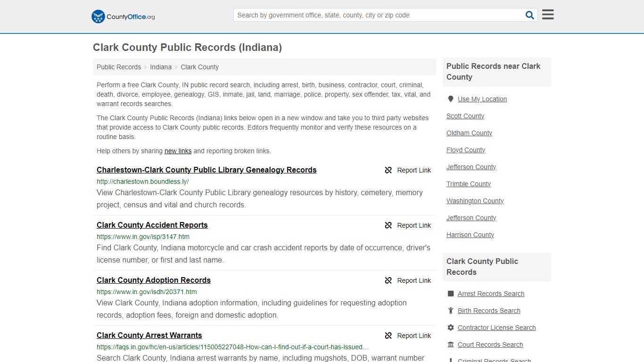Visit charlestown.boundless.ly URL
Viewport: 644px width, 362px height.
pos(143,181)
